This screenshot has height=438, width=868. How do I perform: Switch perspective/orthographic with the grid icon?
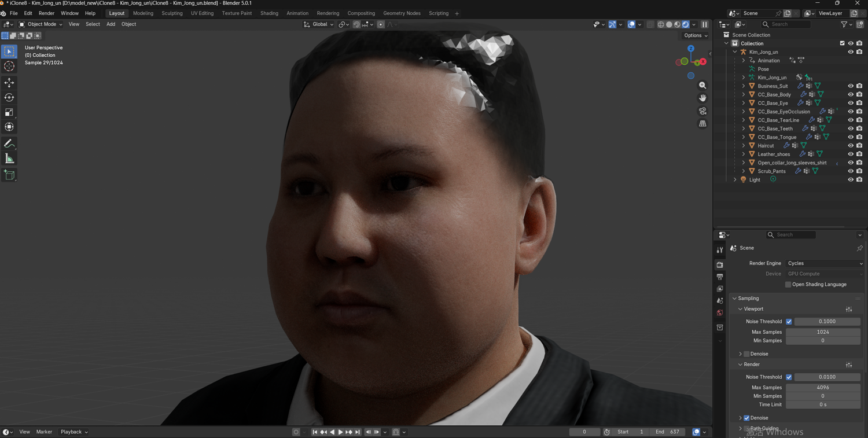tap(703, 124)
